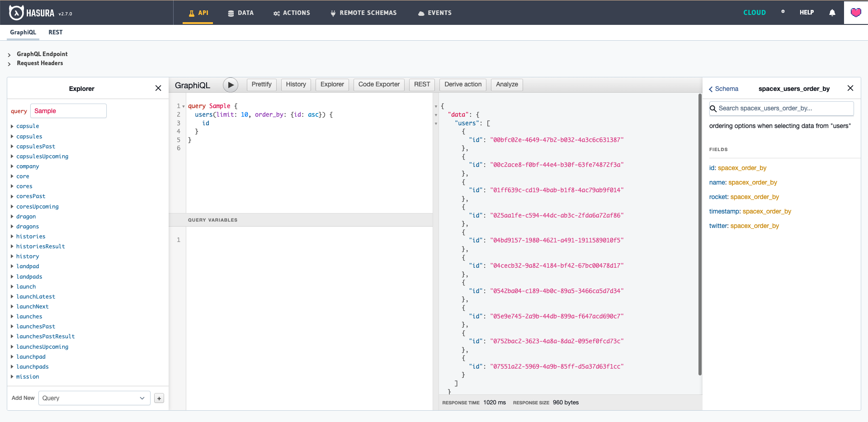Toggle the Explorer button in toolbar
The height and width of the screenshot is (422, 868).
[332, 85]
